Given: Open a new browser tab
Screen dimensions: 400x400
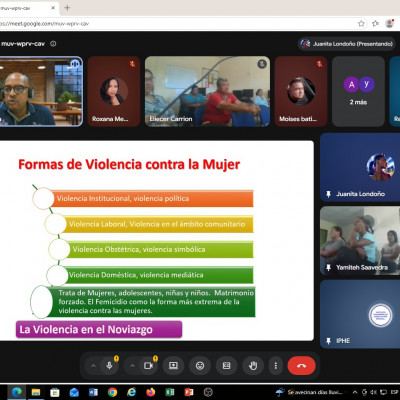Looking at the screenshot, I should click(67, 8).
